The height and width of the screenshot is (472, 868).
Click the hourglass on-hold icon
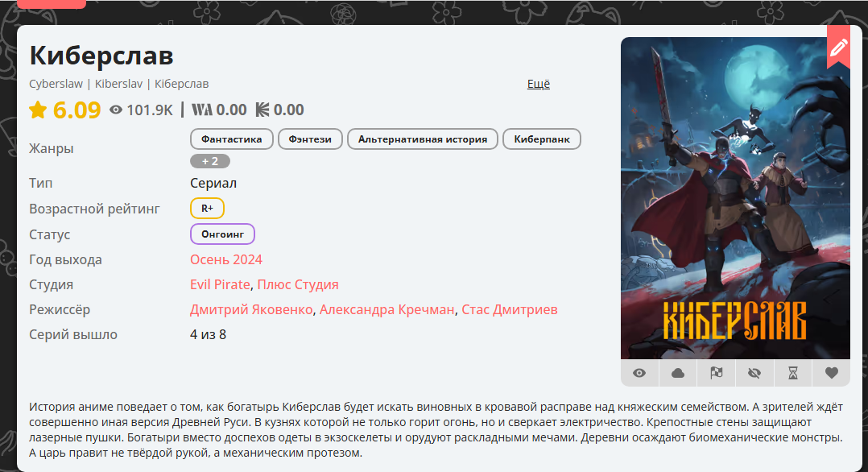click(x=792, y=374)
